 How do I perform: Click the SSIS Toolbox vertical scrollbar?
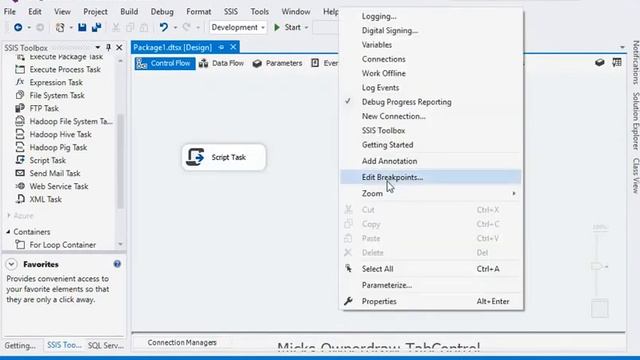120,160
